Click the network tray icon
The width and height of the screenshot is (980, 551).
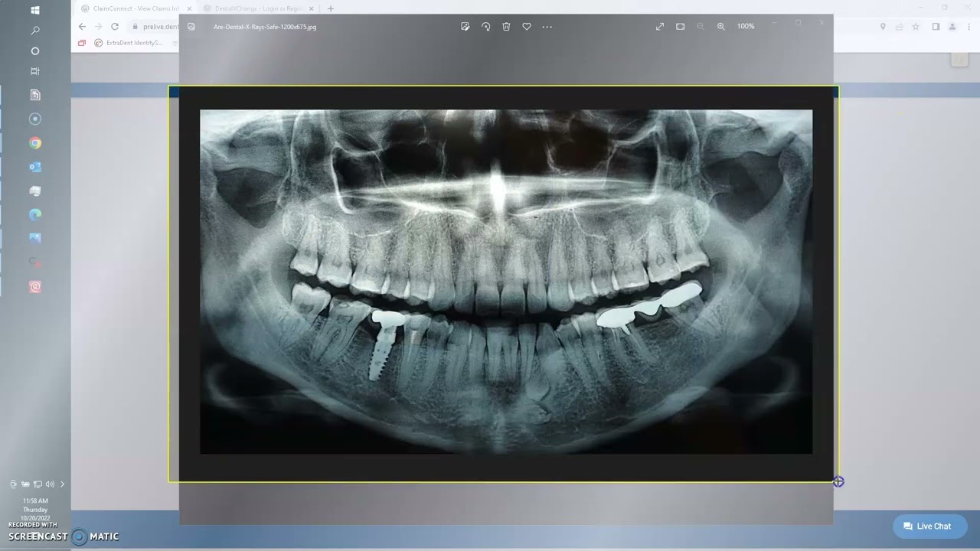coord(38,484)
